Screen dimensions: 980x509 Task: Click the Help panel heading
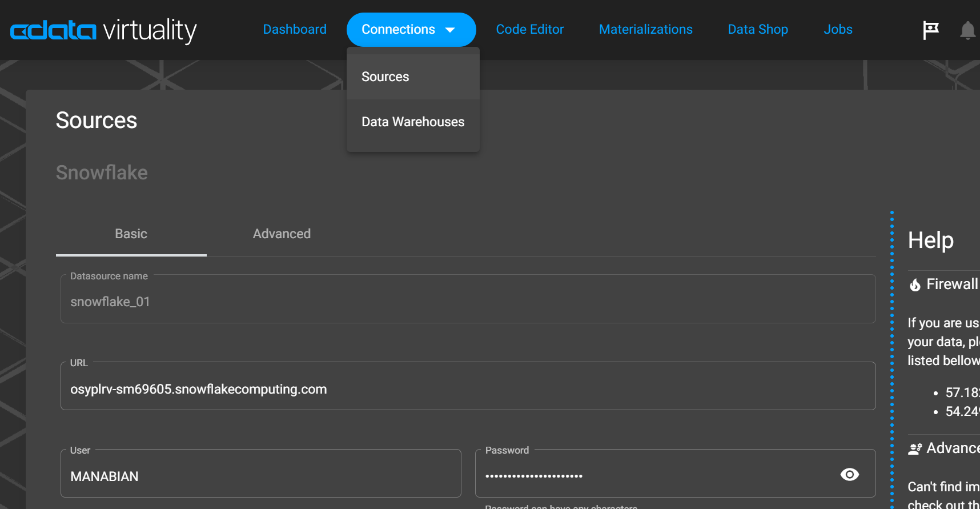(x=931, y=241)
